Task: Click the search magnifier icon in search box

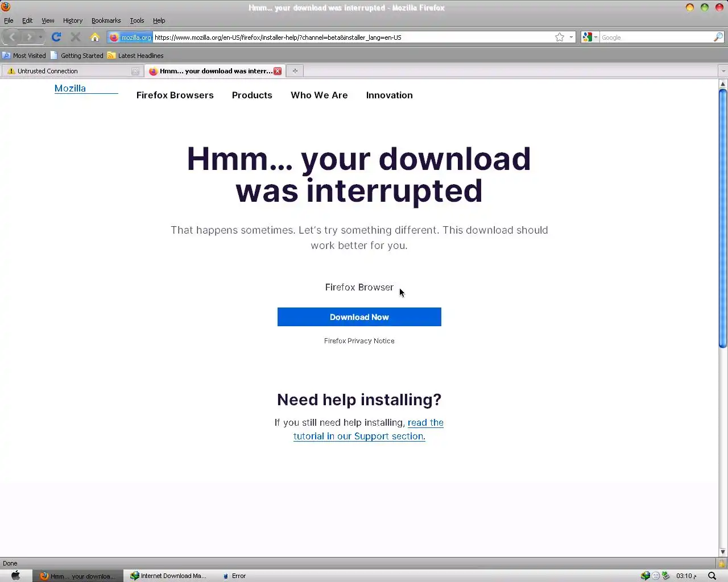Action: (x=718, y=37)
